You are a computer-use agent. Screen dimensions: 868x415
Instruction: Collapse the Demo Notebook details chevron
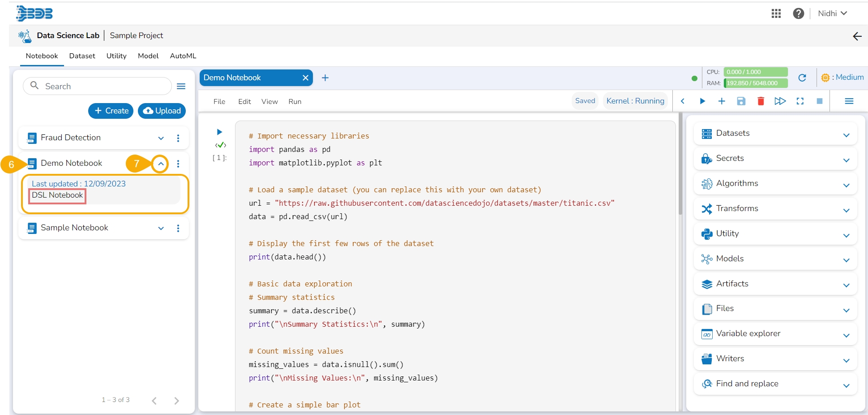tap(160, 164)
